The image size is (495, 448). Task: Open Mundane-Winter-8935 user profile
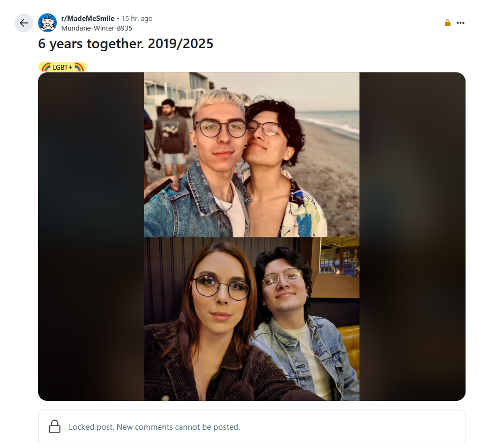coord(96,28)
